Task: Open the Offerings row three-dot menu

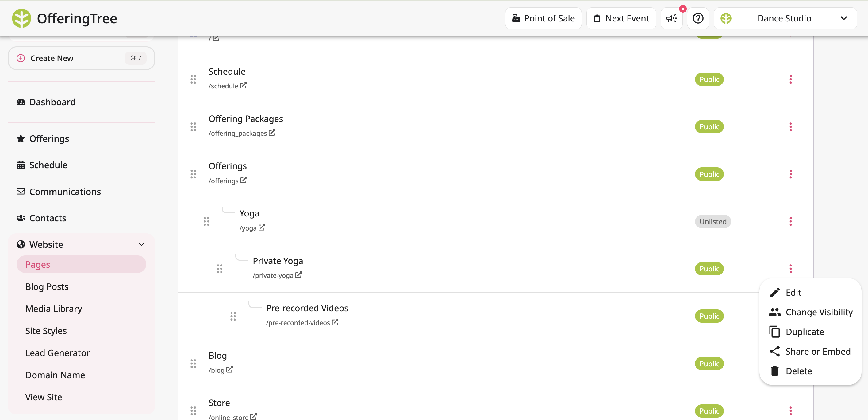Action: [x=790, y=174]
